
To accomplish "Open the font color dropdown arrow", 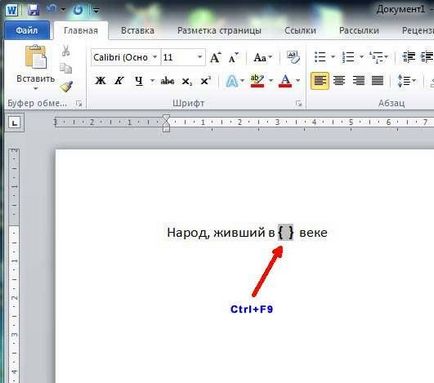I will click(298, 81).
